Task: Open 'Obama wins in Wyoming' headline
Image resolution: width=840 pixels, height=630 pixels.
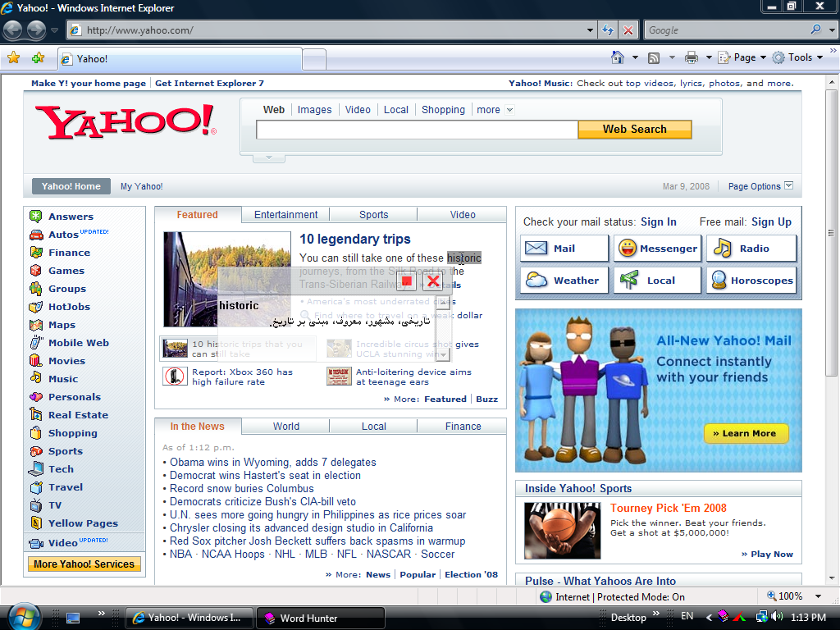Action: point(272,462)
